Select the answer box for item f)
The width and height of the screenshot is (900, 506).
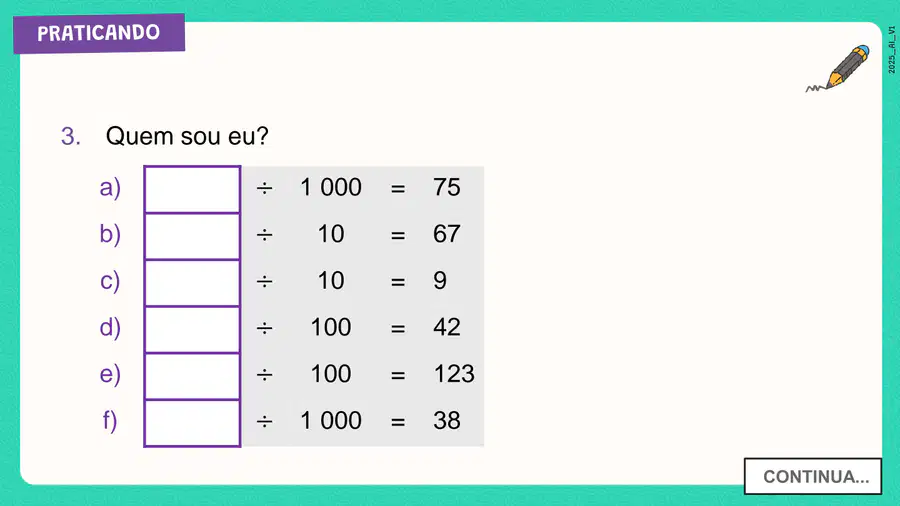[192, 423]
